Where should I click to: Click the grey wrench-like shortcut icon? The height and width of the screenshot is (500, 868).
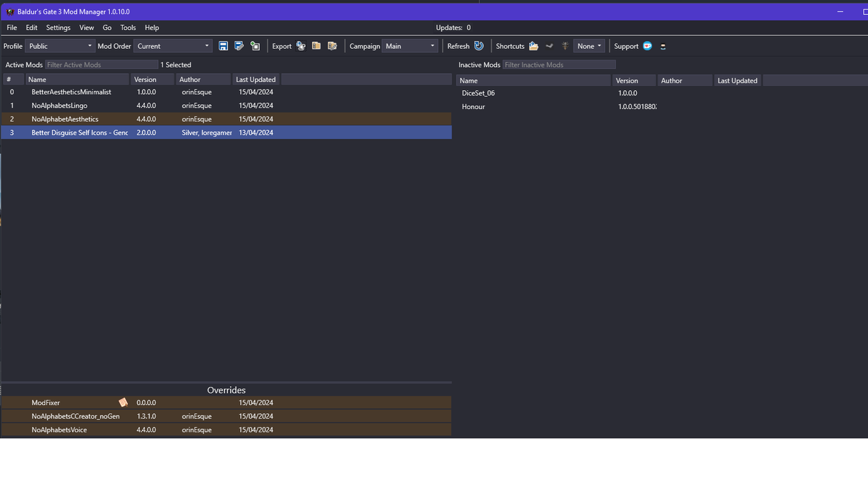549,46
